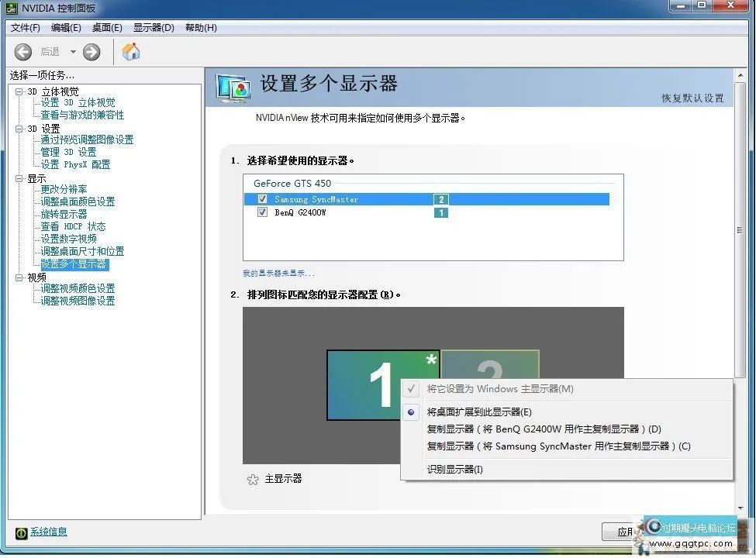The image size is (756, 558).
Task: Click the green 2 badge beside Samsung SyncMaster
Action: tap(440, 199)
